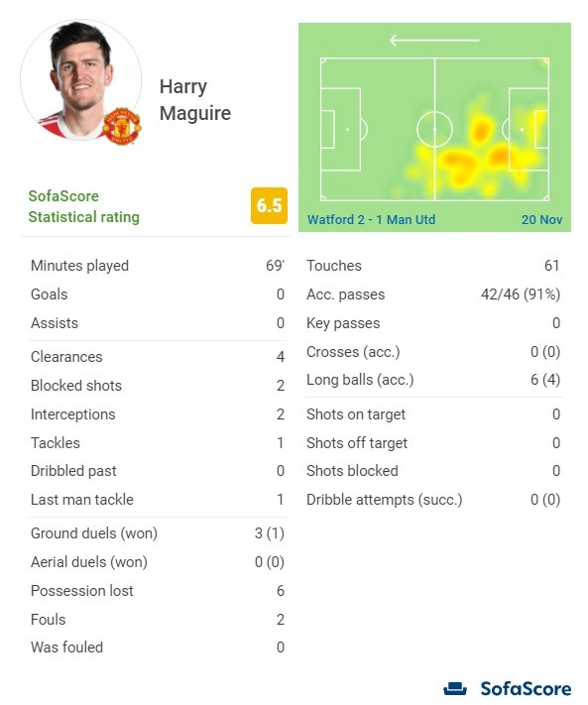Click the SofaScore brand text at bottom
588x705 pixels.
point(526,689)
